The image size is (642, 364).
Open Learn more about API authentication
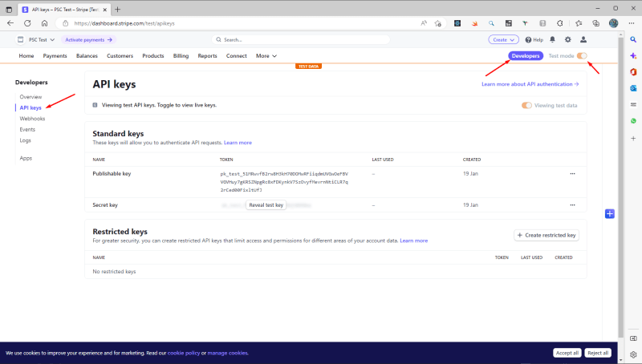(530, 84)
